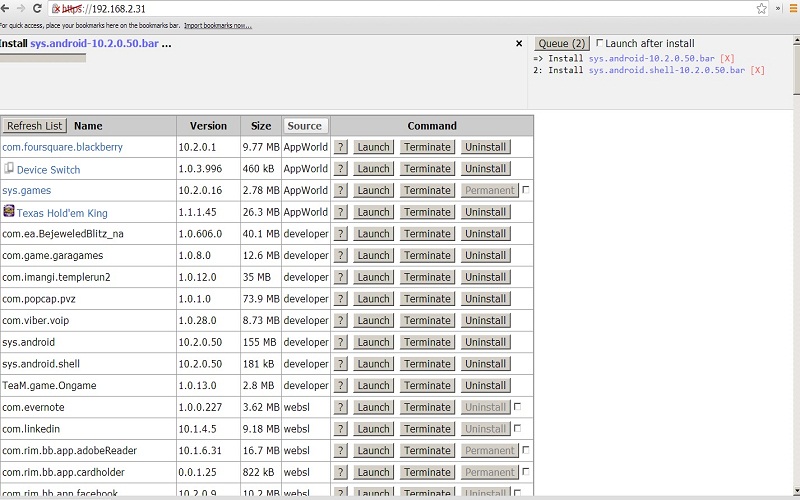The image size is (800, 500).
Task: Remove second queue item with [X]
Action: (757, 70)
